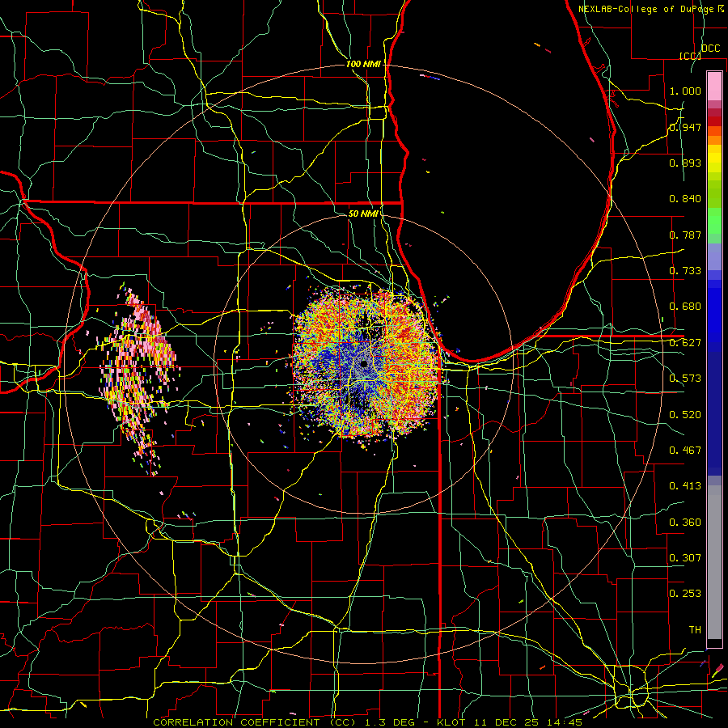The image size is (728, 728).
Task: Click the KLOT radar site center dot
Action: 364,363
